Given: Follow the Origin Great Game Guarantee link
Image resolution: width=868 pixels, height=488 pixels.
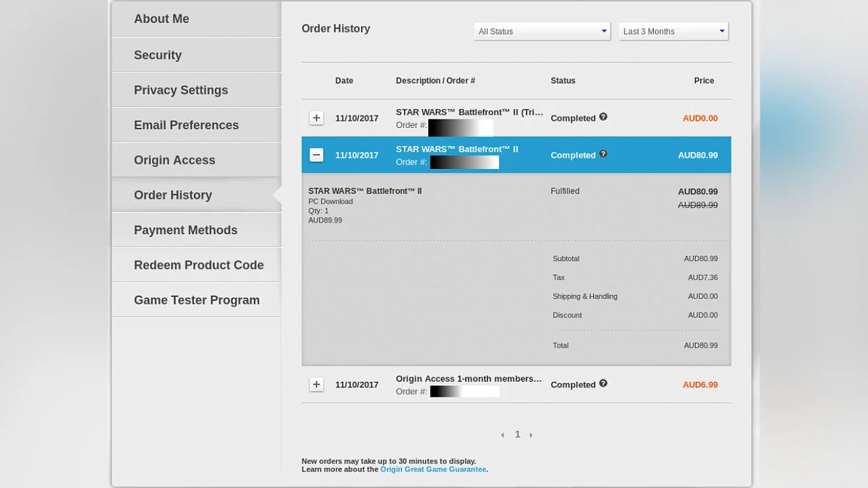Looking at the screenshot, I should 433,469.
